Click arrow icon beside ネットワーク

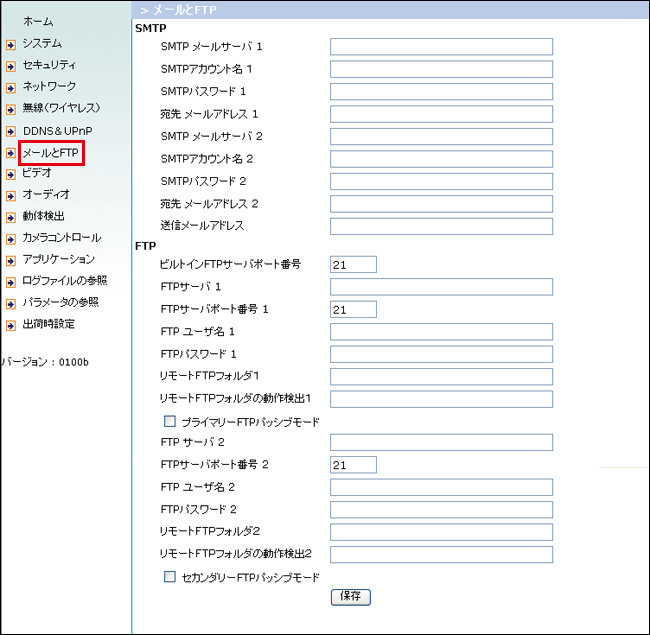[x=11, y=88]
